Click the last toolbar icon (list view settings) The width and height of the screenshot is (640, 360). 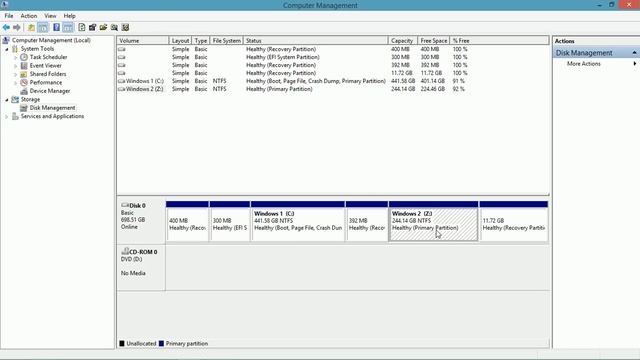[125, 27]
